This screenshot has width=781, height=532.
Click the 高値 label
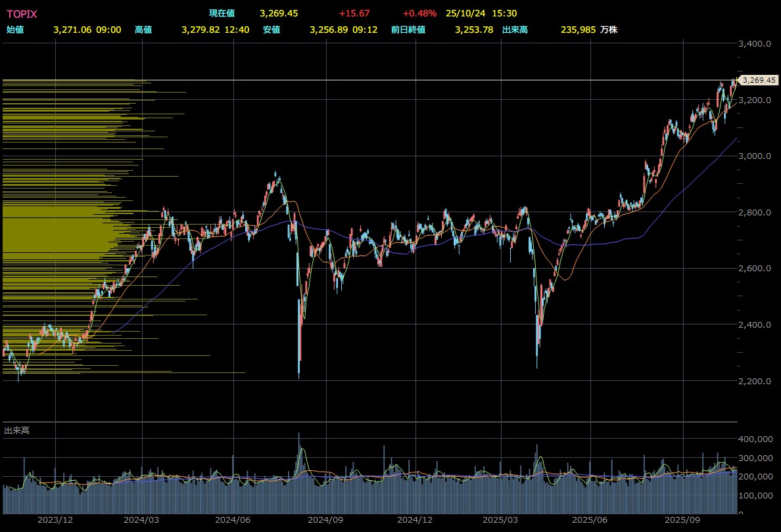coord(143,30)
